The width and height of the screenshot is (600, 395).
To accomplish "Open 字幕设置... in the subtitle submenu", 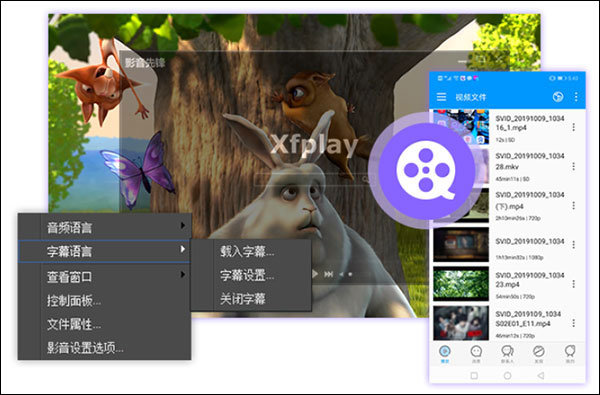I will [251, 275].
